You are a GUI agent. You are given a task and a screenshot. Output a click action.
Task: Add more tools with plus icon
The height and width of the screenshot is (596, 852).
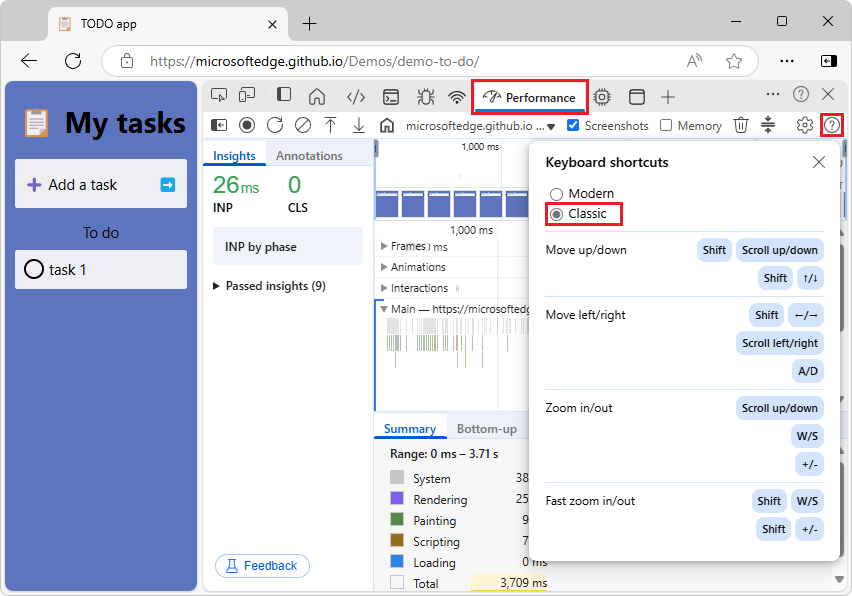[x=668, y=97]
